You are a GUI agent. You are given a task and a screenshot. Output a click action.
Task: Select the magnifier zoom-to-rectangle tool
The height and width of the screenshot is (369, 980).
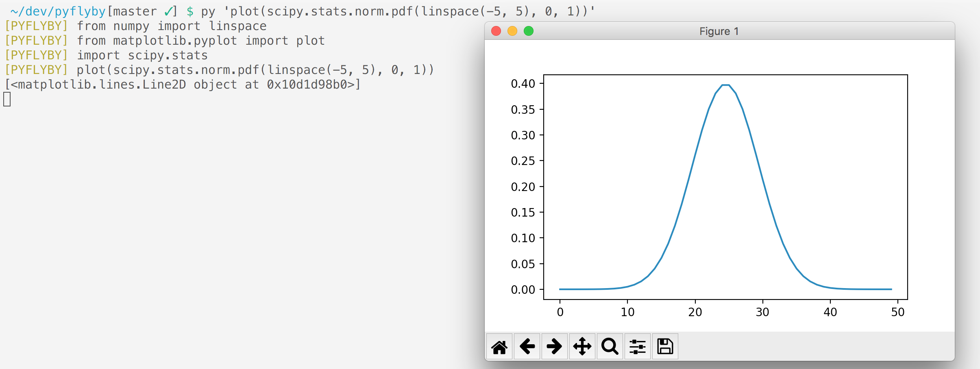pos(610,346)
